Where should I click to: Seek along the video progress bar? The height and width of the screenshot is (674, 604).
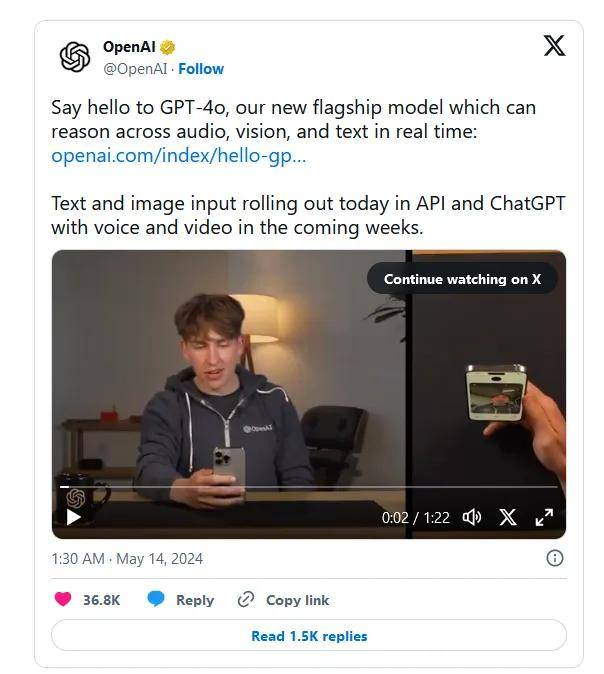pyautogui.click(x=309, y=487)
